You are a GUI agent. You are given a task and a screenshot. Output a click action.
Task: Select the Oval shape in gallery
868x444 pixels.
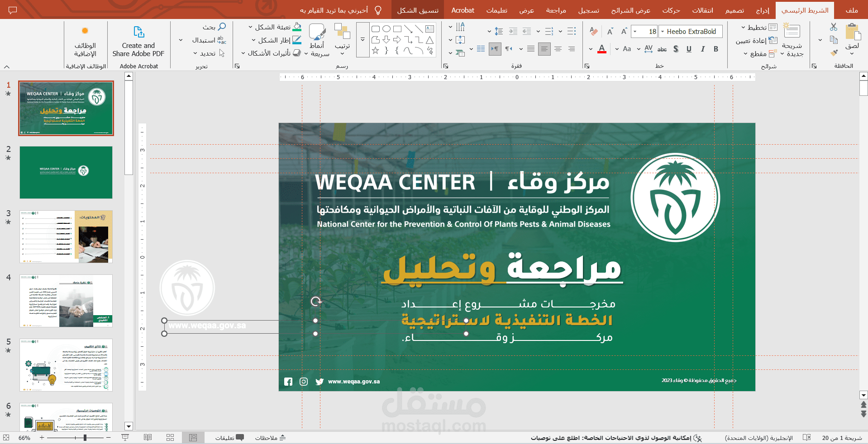point(386,29)
